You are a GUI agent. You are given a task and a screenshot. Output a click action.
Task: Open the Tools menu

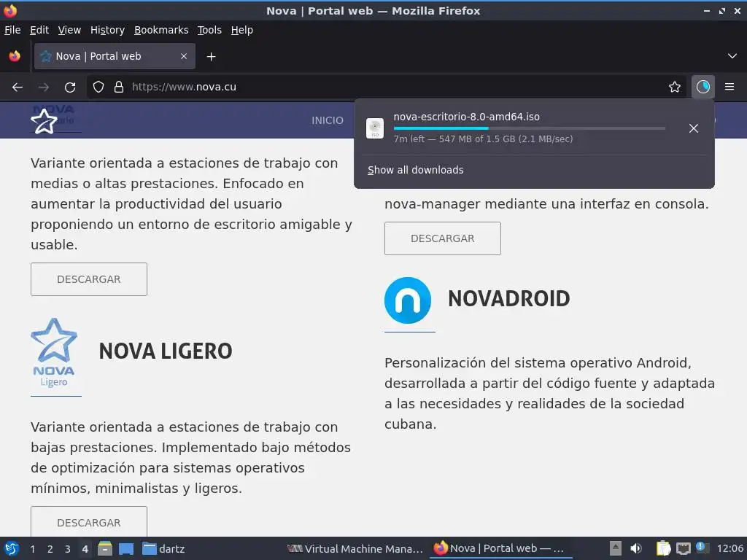point(209,30)
